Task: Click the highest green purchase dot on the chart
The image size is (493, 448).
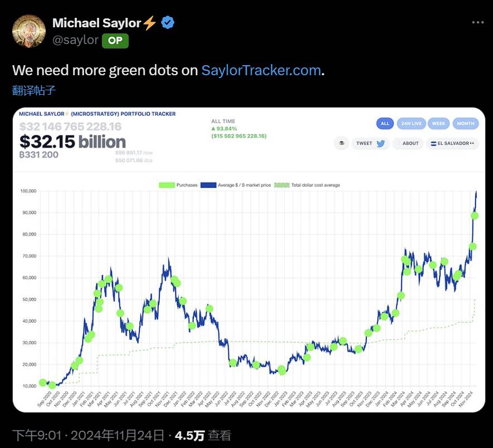Action: click(474, 215)
